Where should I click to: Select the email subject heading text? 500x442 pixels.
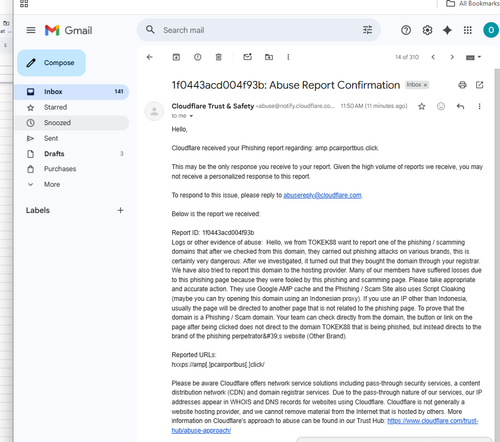[286, 85]
